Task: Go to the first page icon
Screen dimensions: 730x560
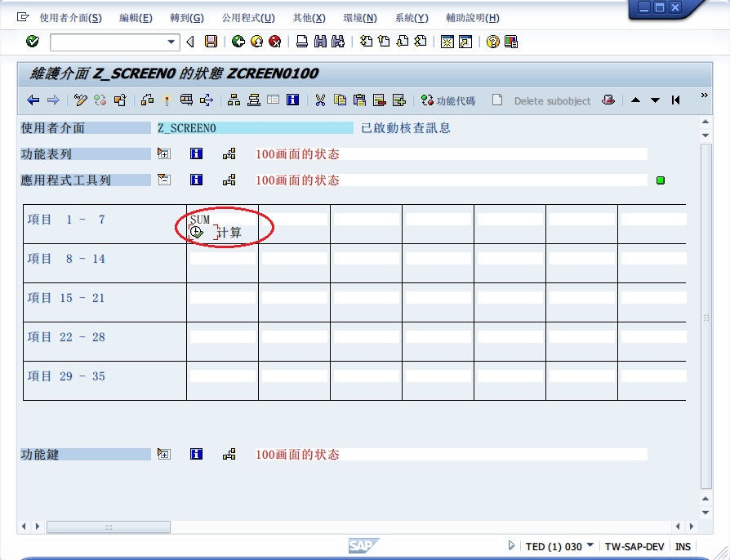Action: (367, 42)
